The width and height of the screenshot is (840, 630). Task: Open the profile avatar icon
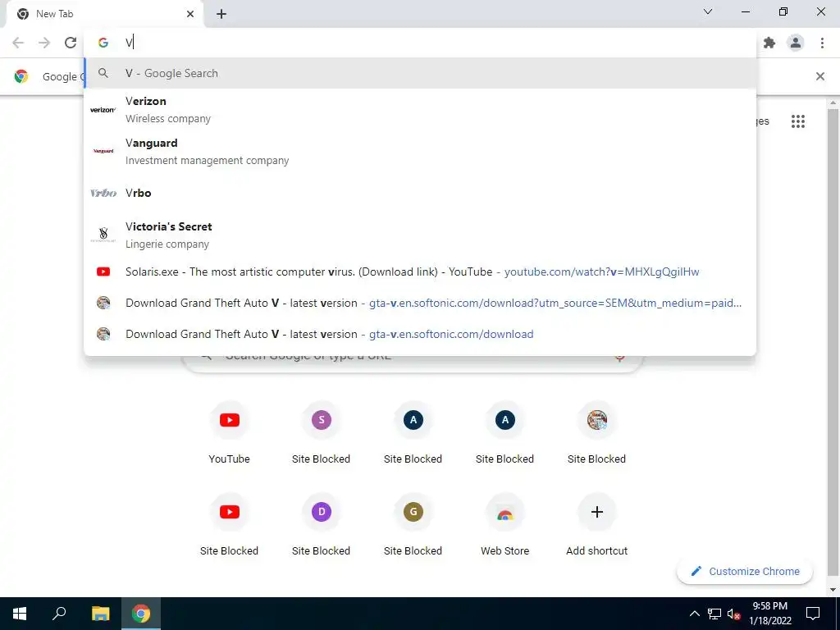click(796, 43)
